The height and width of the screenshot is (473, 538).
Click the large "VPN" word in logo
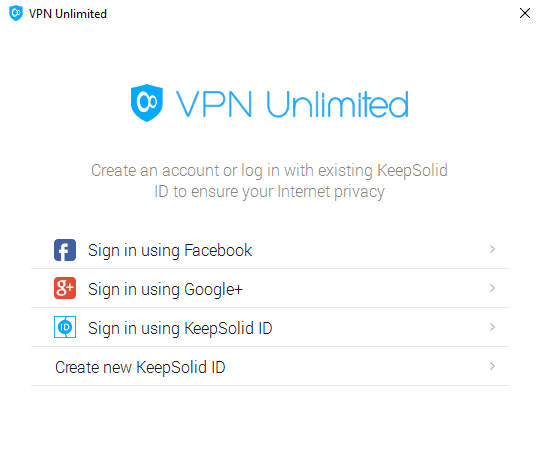click(214, 104)
